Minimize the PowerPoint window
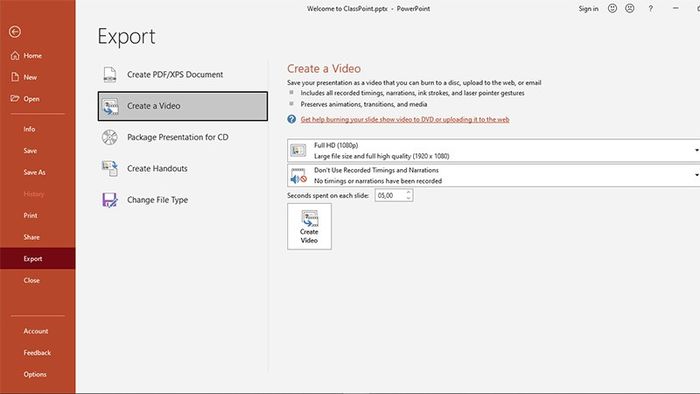The image size is (700, 394). click(x=676, y=8)
